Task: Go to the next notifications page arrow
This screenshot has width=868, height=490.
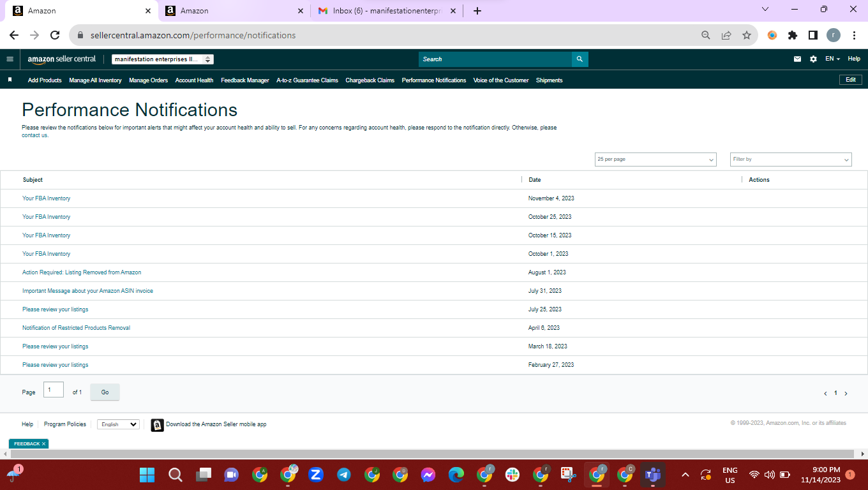Action: click(846, 394)
